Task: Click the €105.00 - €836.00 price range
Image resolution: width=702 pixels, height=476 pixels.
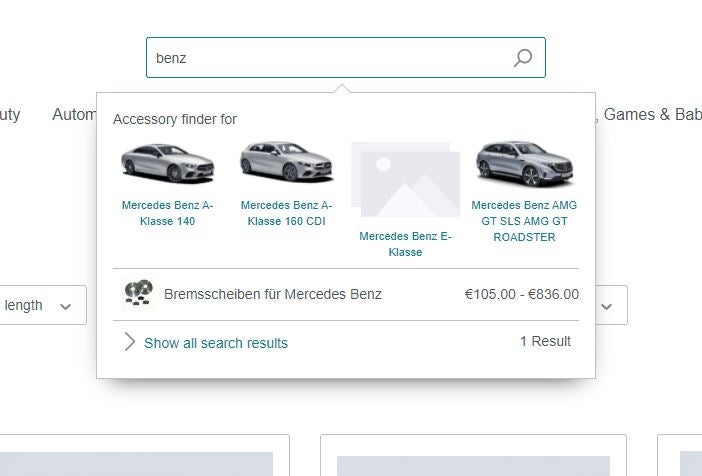Action: [x=522, y=294]
